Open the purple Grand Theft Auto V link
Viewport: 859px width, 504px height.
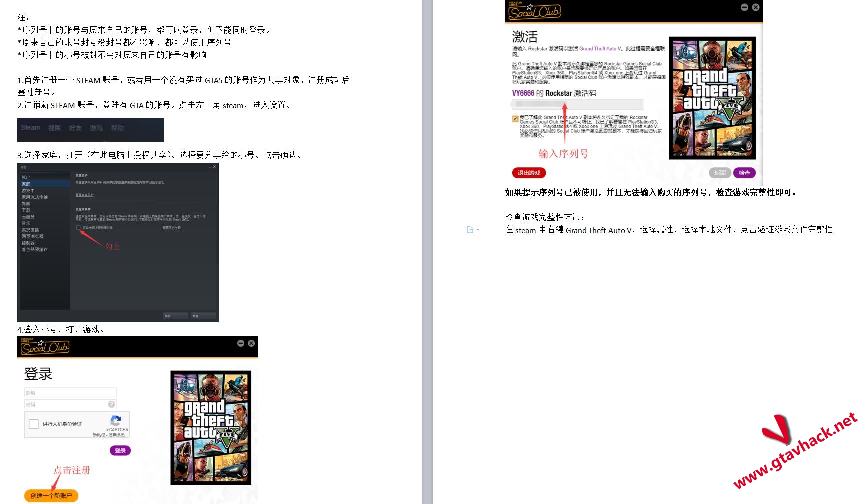[x=600, y=49]
